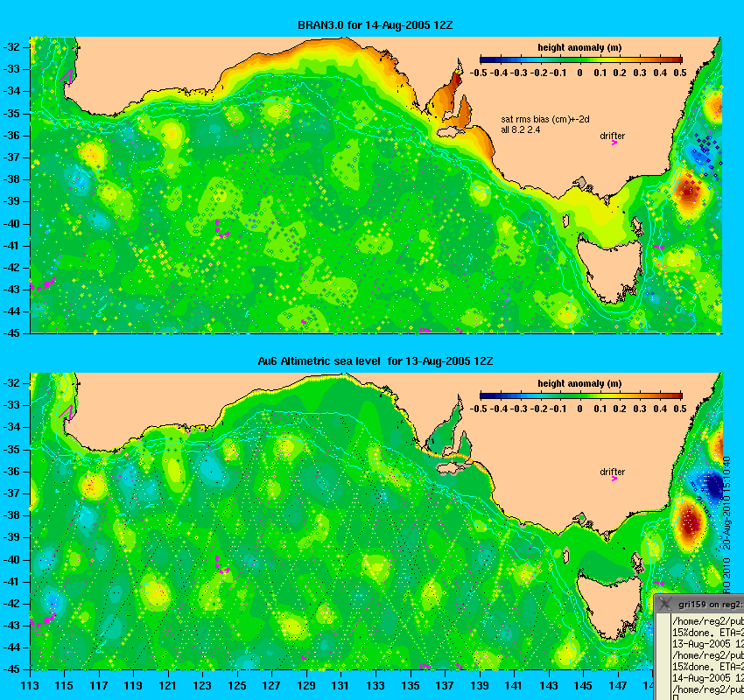Click the longitude label '137' on the x-axis

coord(445,686)
